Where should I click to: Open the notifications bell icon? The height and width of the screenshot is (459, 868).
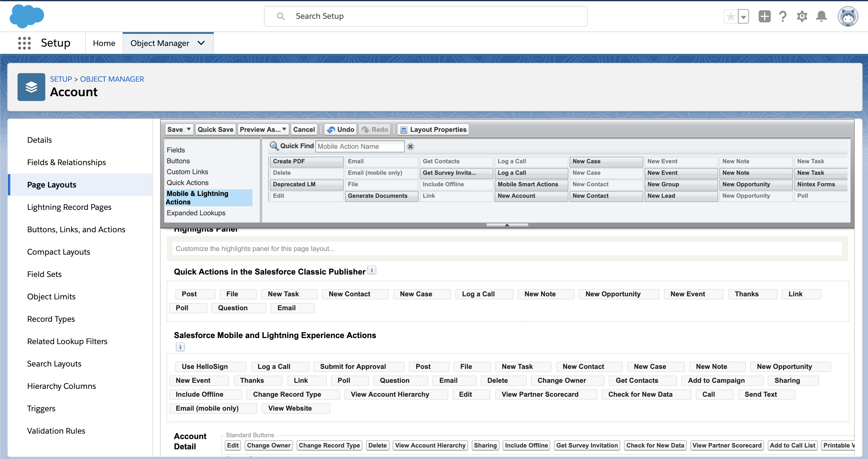tap(821, 16)
